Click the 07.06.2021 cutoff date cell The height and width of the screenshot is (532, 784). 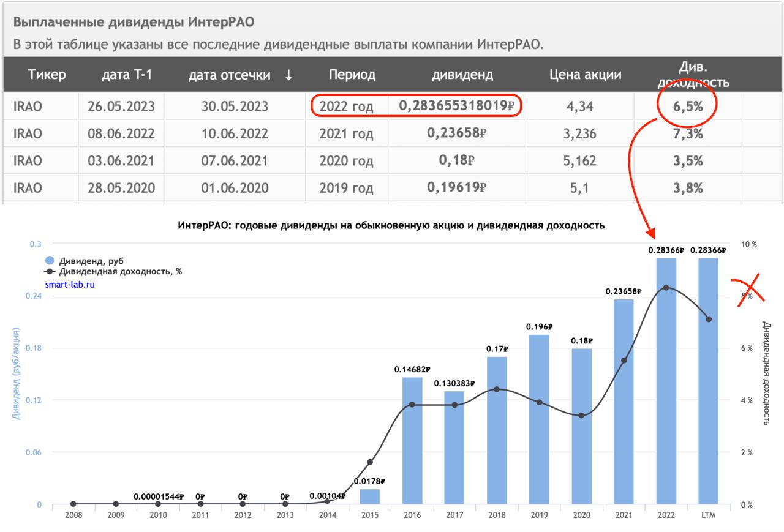click(235, 161)
